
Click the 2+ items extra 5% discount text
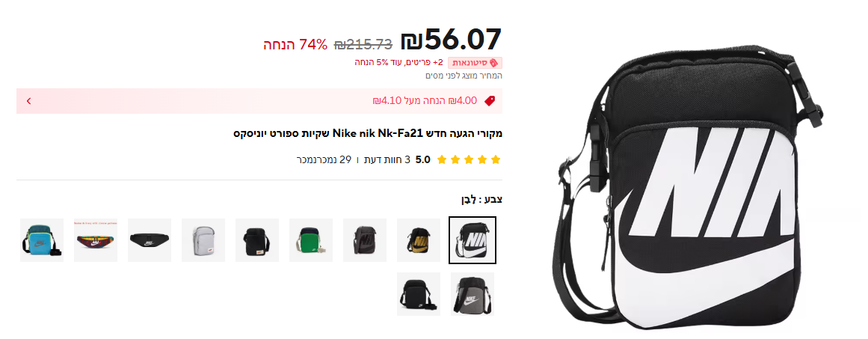tap(399, 63)
